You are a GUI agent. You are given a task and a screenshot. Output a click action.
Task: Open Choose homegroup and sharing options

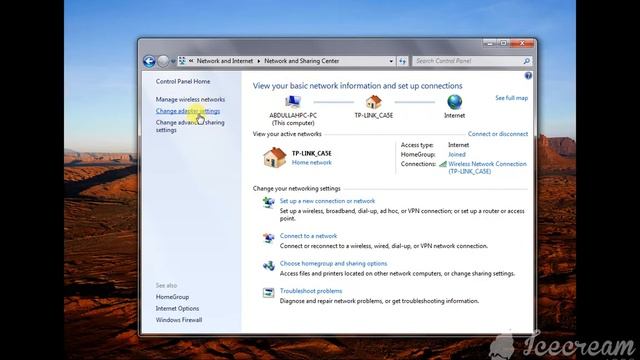(x=333, y=264)
